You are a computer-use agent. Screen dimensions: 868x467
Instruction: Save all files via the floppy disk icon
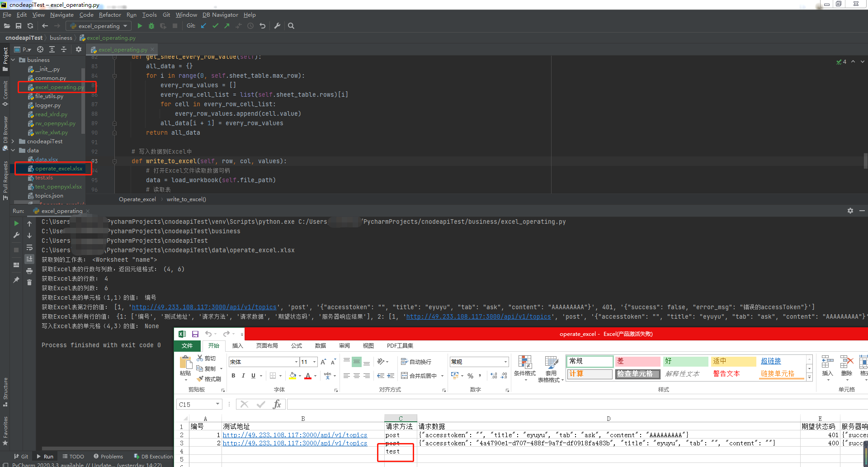tap(19, 26)
